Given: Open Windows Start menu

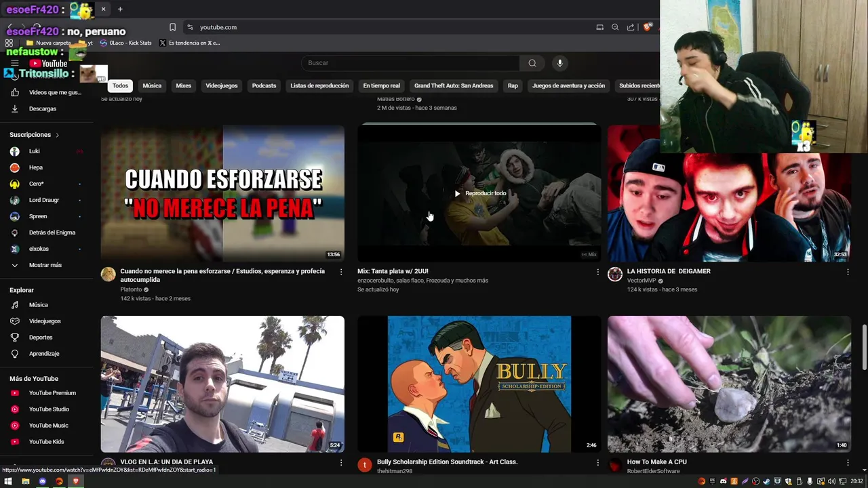Looking at the screenshot, I should click(x=8, y=481).
